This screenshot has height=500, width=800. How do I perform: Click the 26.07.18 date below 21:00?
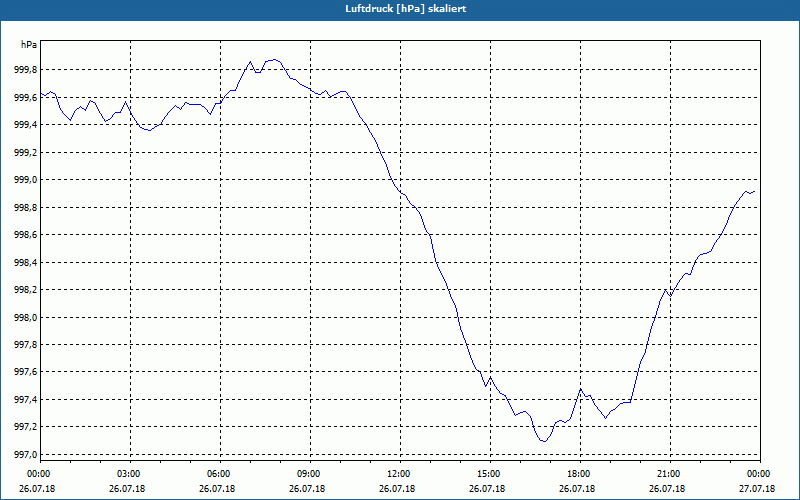[667, 489]
